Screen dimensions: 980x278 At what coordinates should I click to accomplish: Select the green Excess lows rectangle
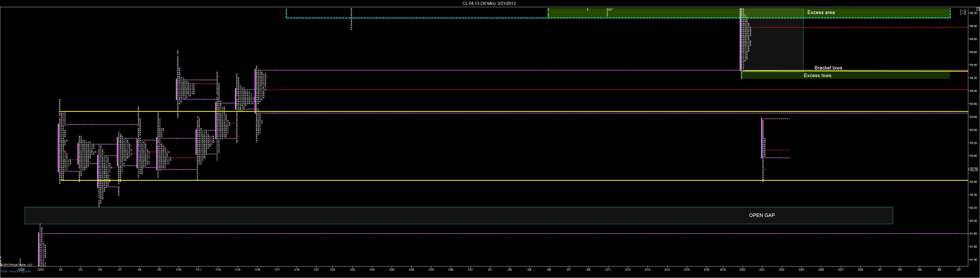coord(846,76)
